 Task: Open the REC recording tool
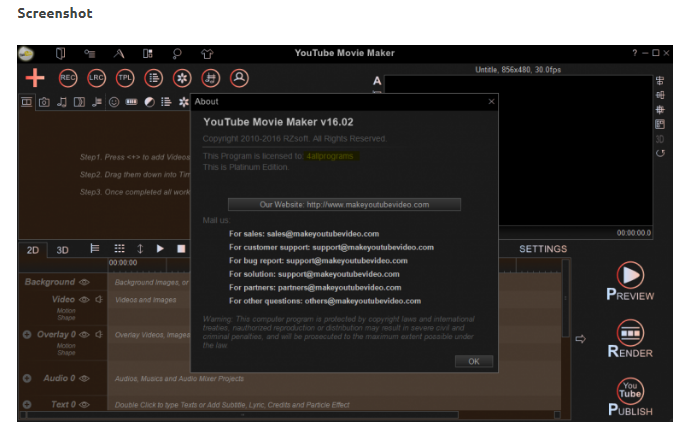tap(68, 78)
